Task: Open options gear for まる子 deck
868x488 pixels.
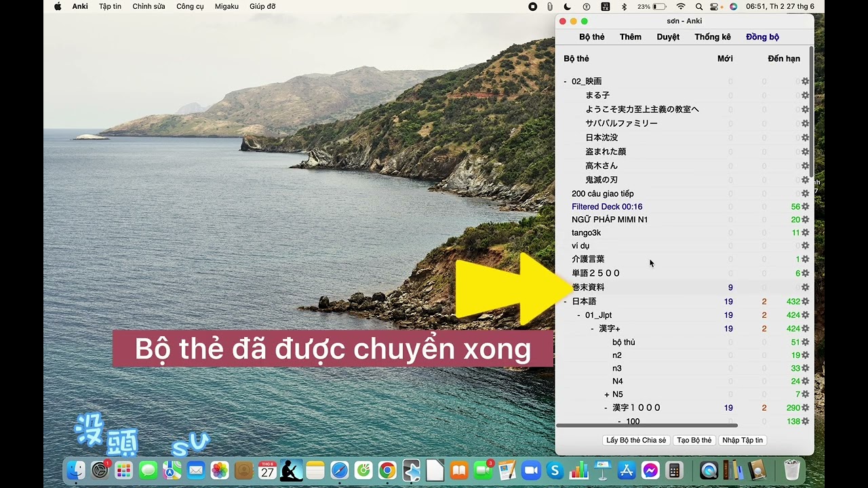Action: click(x=805, y=96)
